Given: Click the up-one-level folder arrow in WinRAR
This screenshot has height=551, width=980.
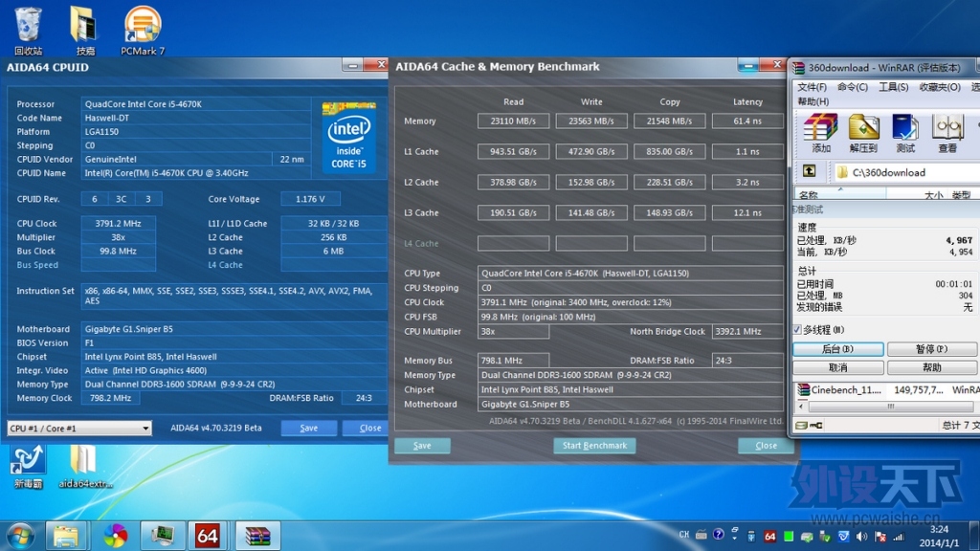Looking at the screenshot, I should point(809,171).
